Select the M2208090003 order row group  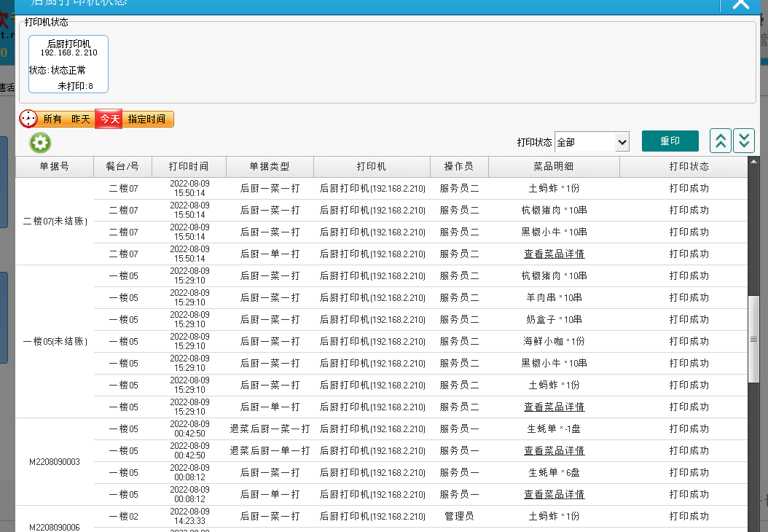pos(55,462)
